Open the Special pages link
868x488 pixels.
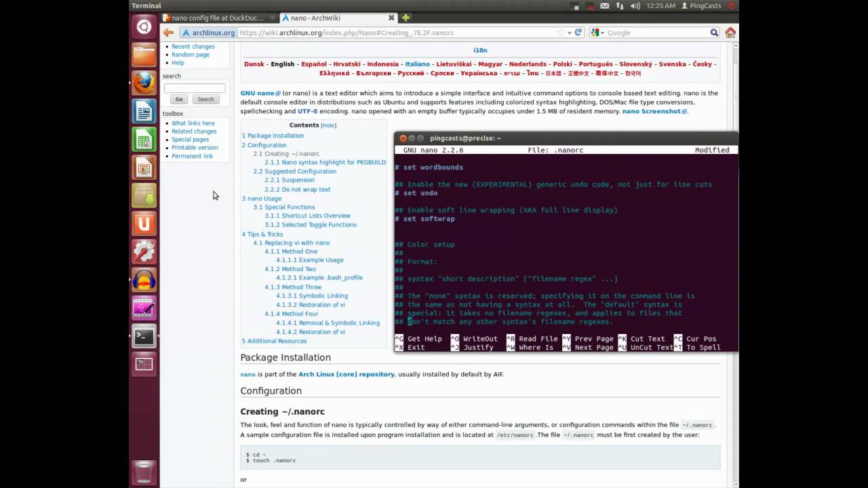pyautogui.click(x=191, y=140)
